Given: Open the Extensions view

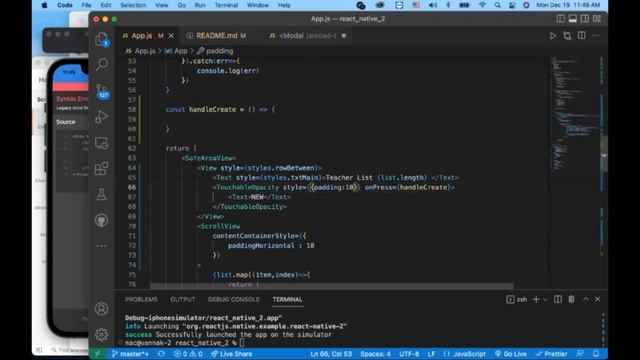Looking at the screenshot, I should 102,169.
